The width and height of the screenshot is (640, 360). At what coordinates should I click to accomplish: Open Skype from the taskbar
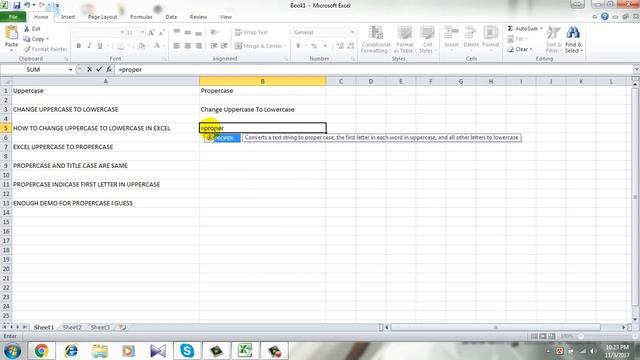(x=187, y=351)
